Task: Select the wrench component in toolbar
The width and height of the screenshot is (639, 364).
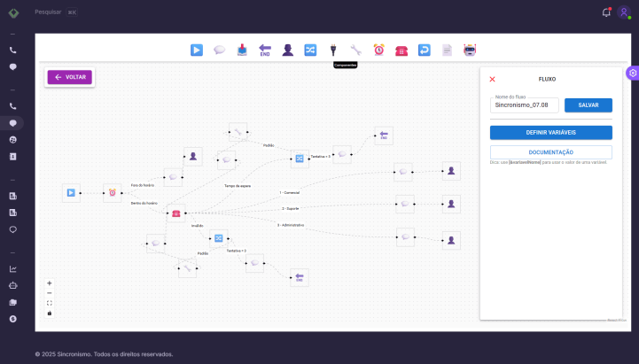Action: coord(356,50)
